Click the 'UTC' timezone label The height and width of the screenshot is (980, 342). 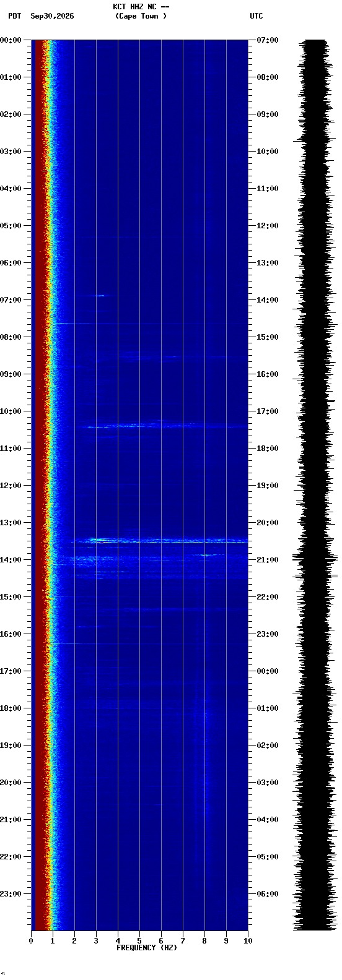click(x=256, y=16)
